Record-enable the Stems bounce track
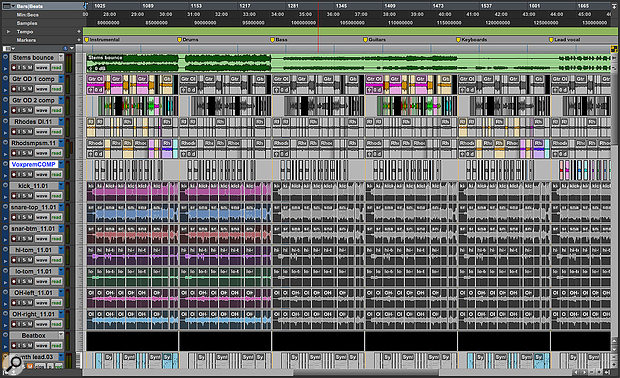 [x=14, y=68]
